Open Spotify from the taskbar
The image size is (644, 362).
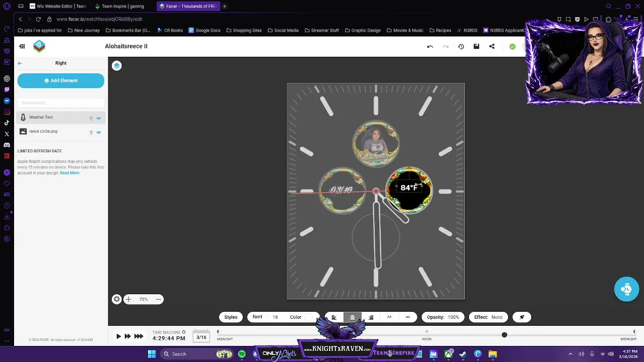tap(242, 354)
